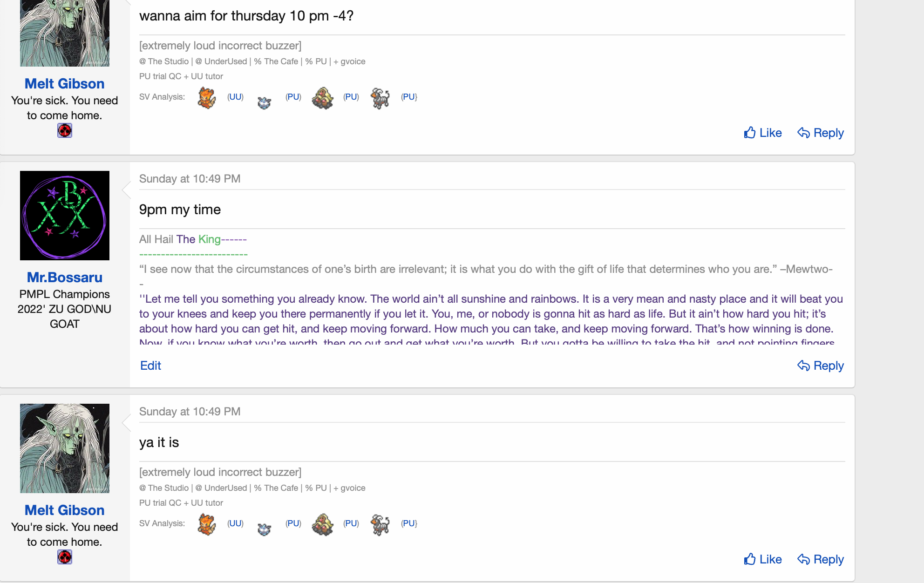Edit the '9pm my time' post

click(150, 366)
